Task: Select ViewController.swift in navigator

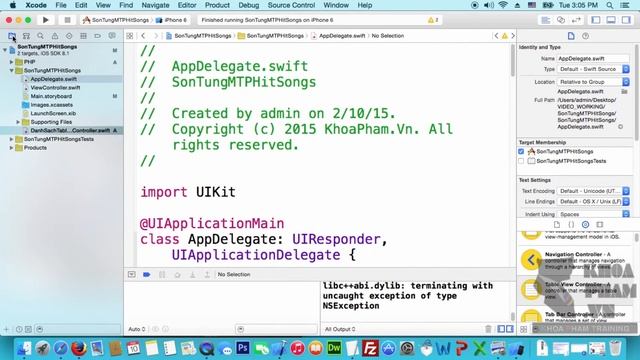Action: [x=55, y=88]
